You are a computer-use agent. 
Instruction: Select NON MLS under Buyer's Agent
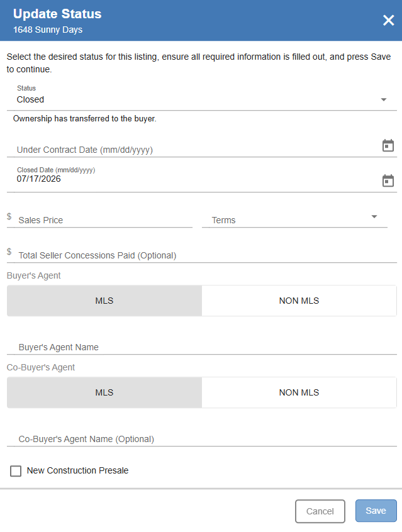(299, 301)
